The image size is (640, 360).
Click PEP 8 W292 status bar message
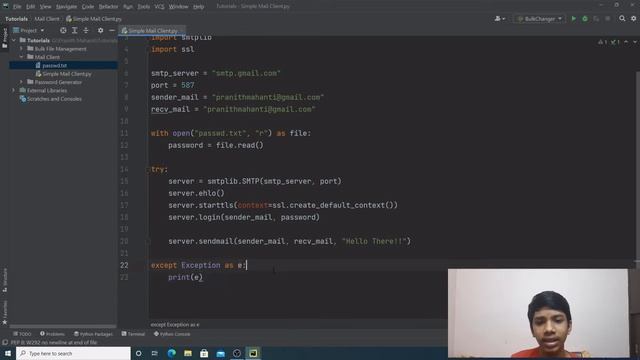[x=53, y=342]
